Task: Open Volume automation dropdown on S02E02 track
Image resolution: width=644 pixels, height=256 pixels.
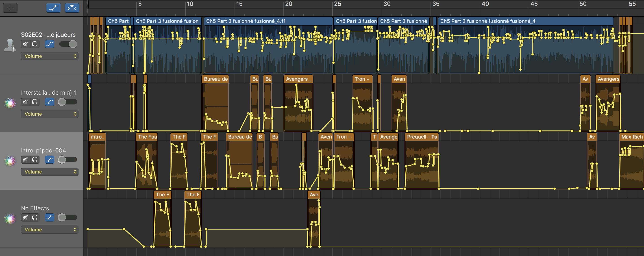Action: (50, 56)
